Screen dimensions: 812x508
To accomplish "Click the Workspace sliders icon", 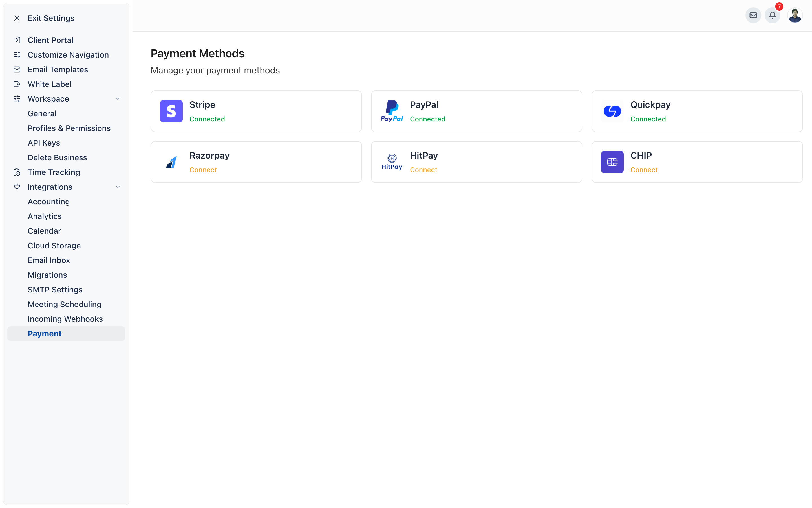I will point(17,99).
